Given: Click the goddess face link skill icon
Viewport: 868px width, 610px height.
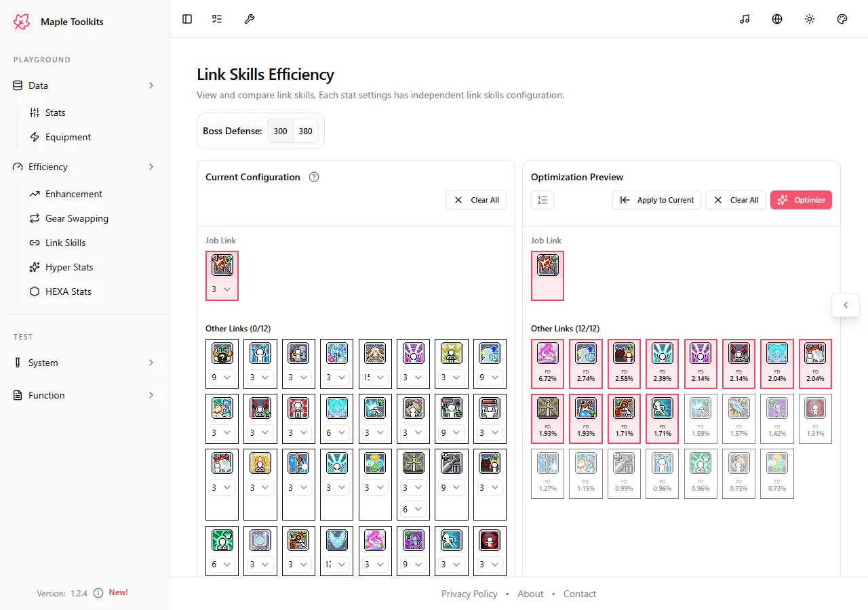Looking at the screenshot, I should (375, 353).
